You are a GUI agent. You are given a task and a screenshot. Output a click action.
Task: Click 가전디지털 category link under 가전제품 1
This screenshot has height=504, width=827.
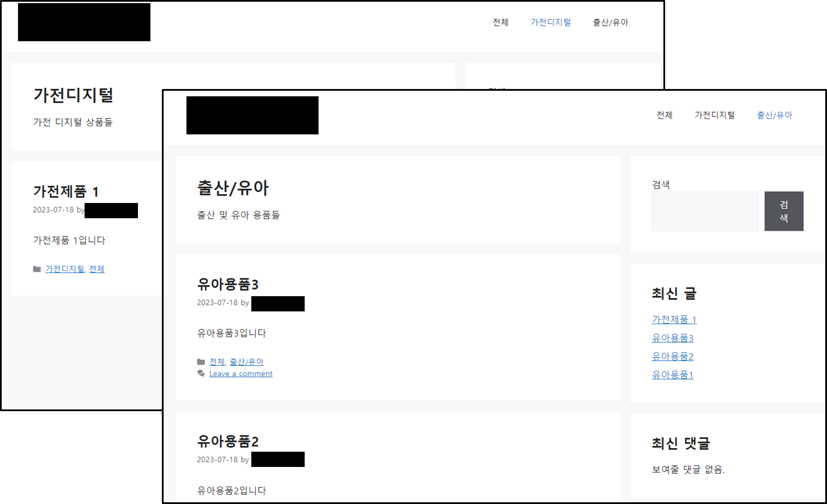[65, 269]
